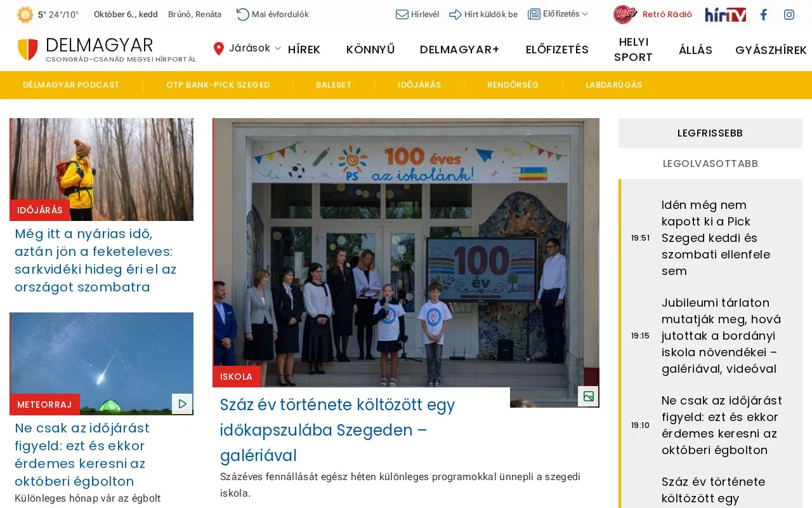
Task: Select IDŐJÁRÁS topic in yellow bar
Action: [x=419, y=85]
